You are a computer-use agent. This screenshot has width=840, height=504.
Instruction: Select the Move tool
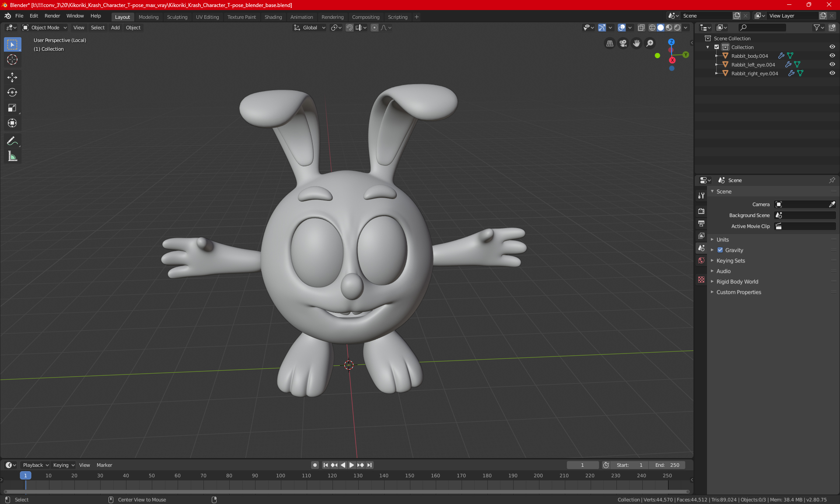click(x=12, y=77)
